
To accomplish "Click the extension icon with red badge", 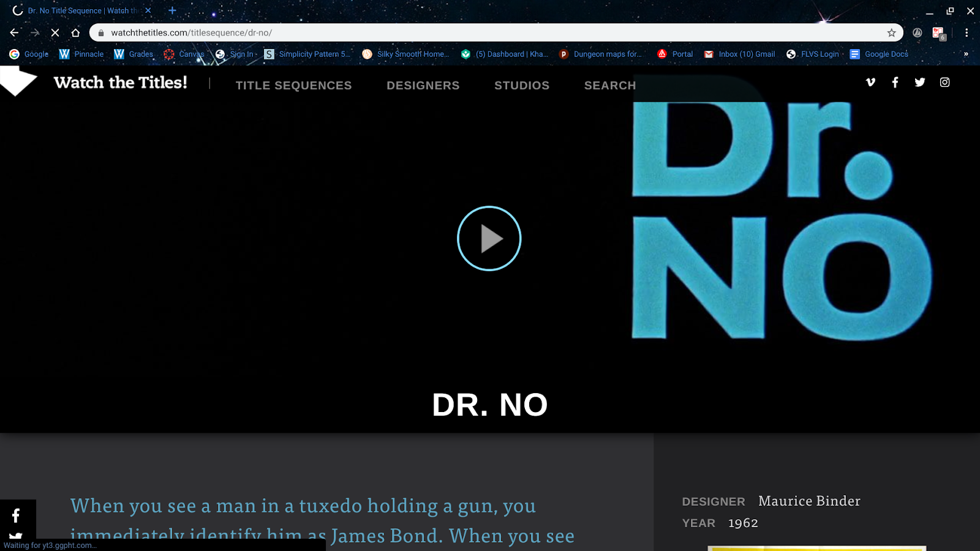I will tap(939, 33).
